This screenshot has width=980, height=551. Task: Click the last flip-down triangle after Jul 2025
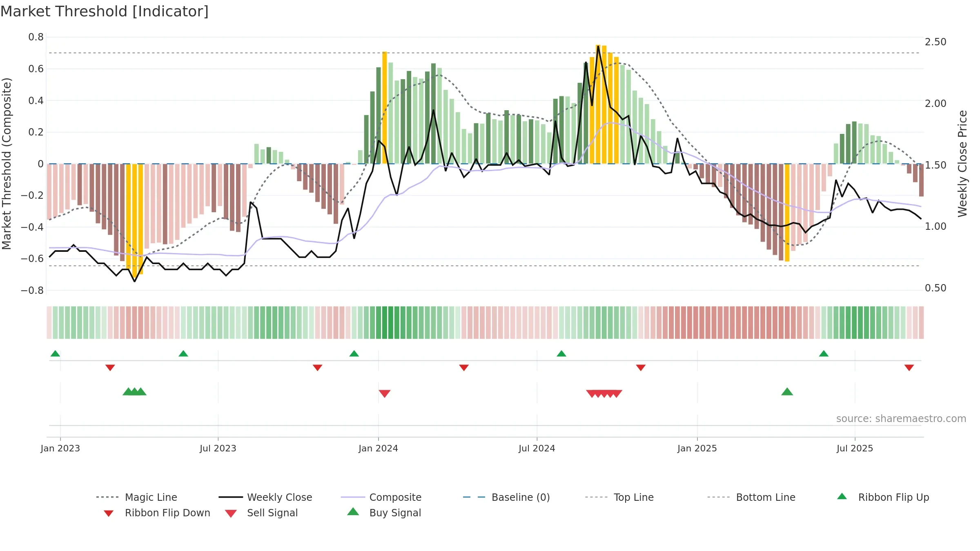tap(909, 368)
